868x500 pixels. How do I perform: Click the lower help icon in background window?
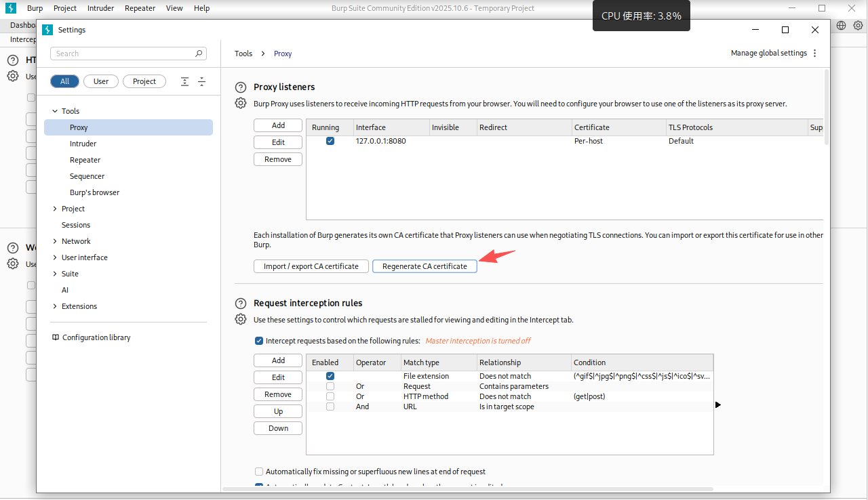(x=12, y=248)
